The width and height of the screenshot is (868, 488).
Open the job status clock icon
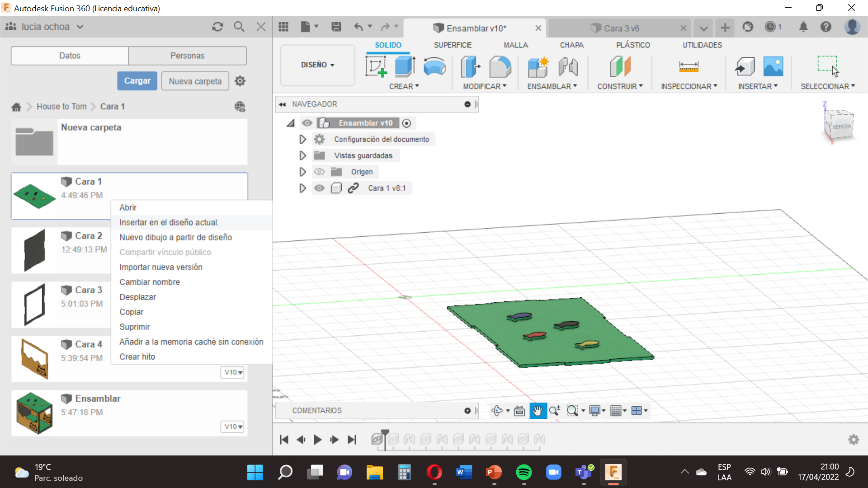point(770,27)
